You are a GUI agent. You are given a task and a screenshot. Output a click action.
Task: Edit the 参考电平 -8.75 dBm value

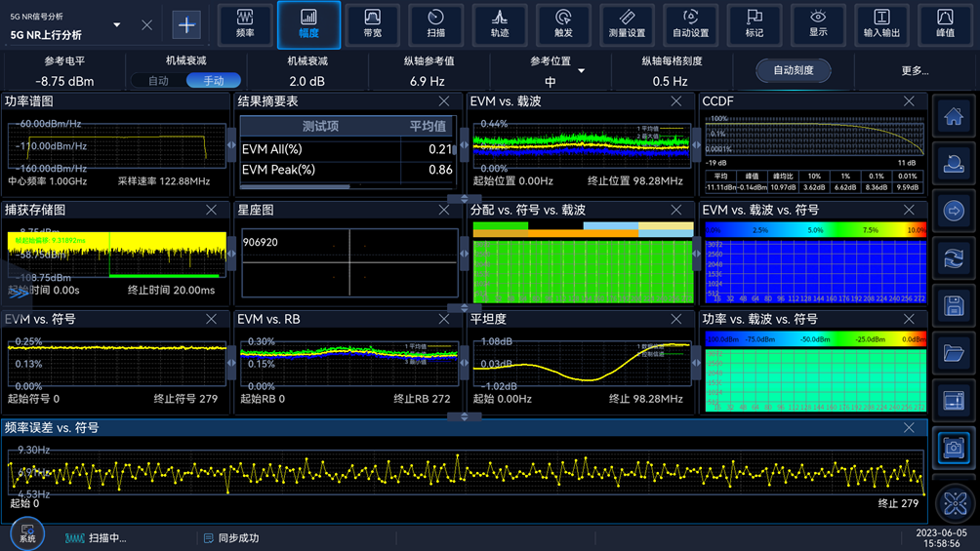coord(64,81)
